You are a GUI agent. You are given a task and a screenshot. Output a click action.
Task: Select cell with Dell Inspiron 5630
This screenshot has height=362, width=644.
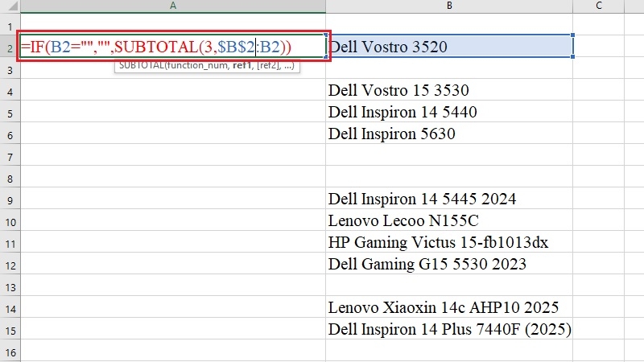point(449,133)
